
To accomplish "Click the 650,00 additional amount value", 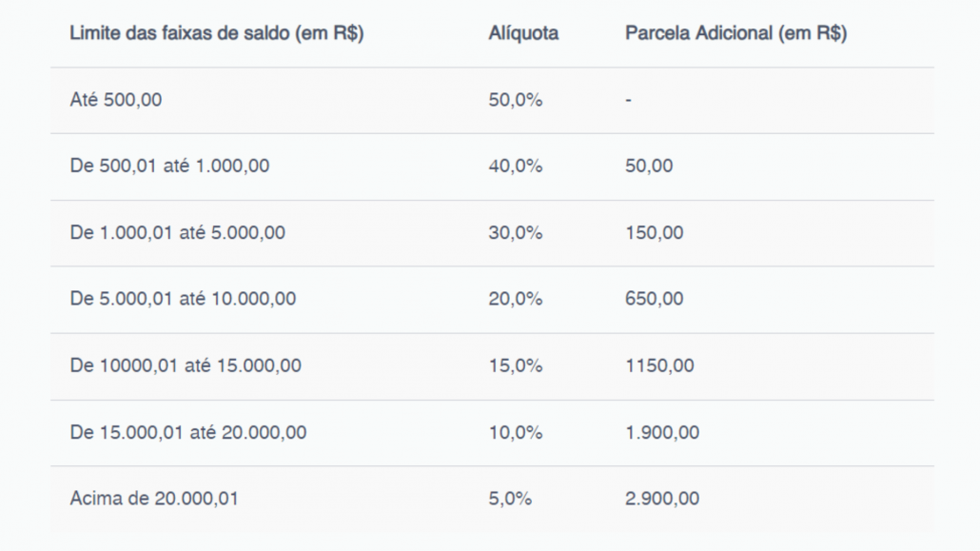I will point(655,299).
